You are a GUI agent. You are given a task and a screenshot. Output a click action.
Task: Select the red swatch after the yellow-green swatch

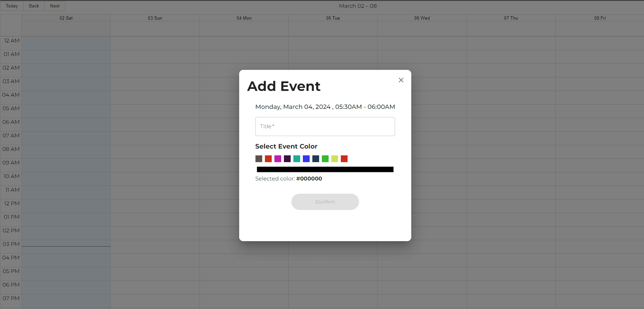pos(344,159)
